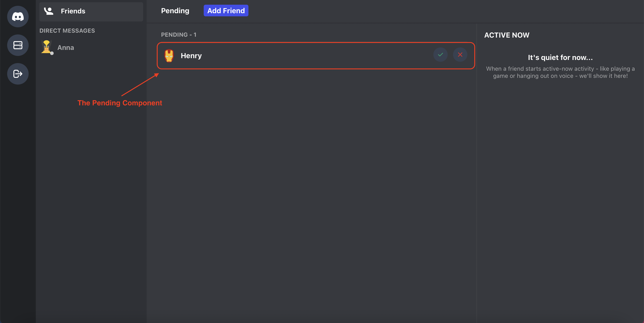Click Anna's Wolverine avatar
The height and width of the screenshot is (323, 644).
(x=47, y=47)
